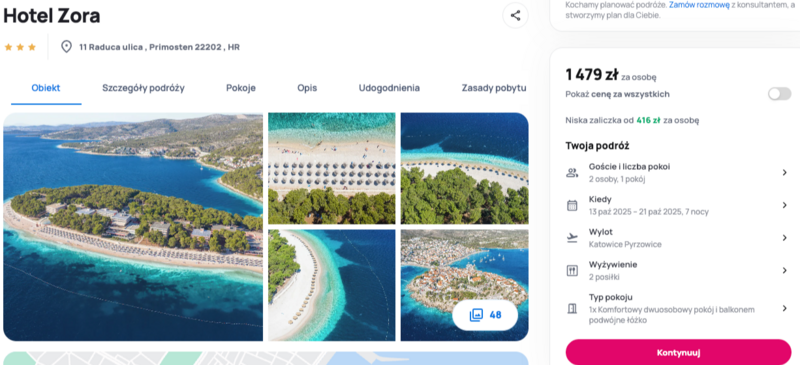800x365 pixels.
Task: Click the meal icon beside Wyżywienie
Action: pyautogui.click(x=572, y=271)
